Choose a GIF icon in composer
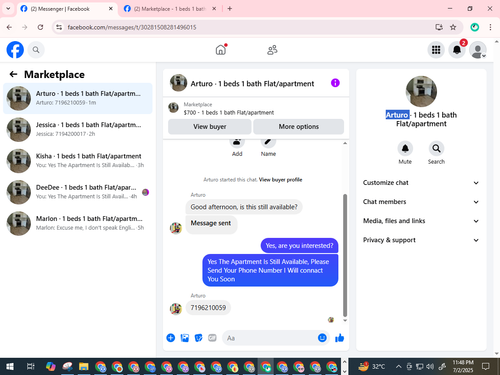Image resolution: width=500 pixels, height=375 pixels. pos(212,338)
